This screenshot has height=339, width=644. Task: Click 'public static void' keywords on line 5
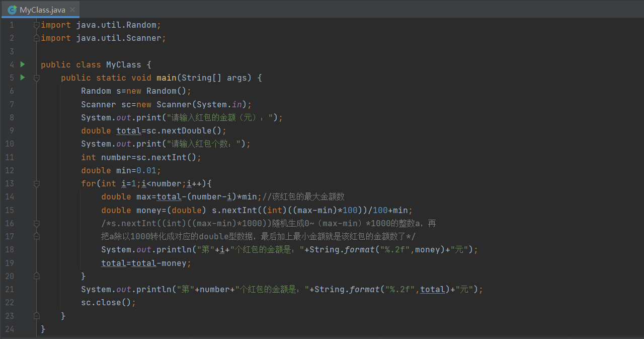point(106,78)
